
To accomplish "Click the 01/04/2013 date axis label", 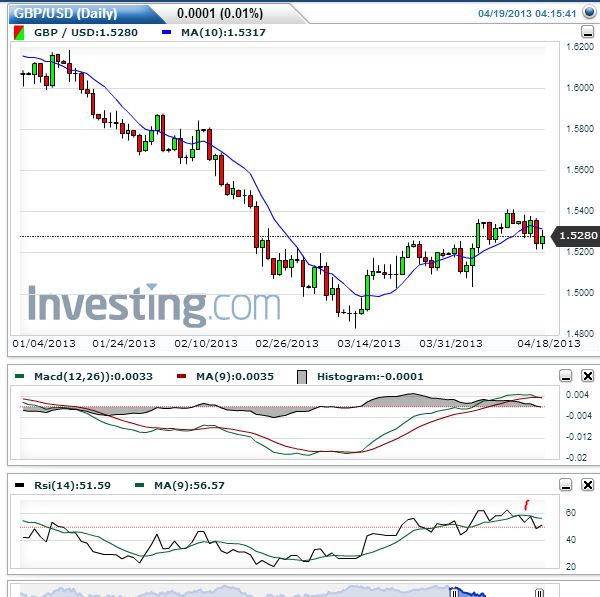I will [x=44, y=343].
